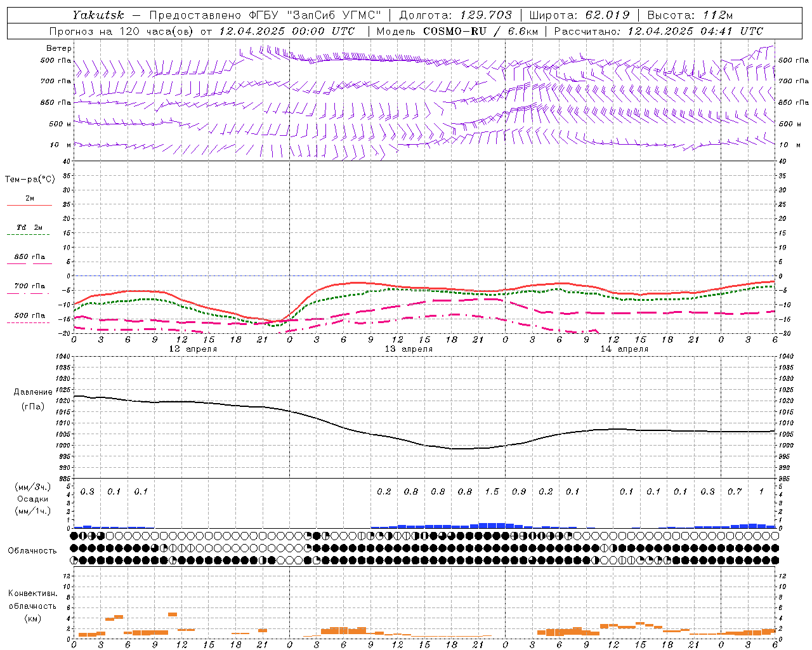812x650 pixels.
Task: Click the Долгота: 129.703 longitude value
Action: [x=456, y=15]
